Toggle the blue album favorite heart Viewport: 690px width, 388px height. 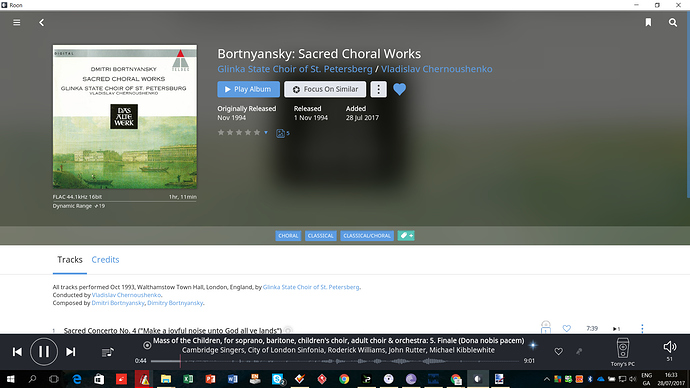coord(400,89)
